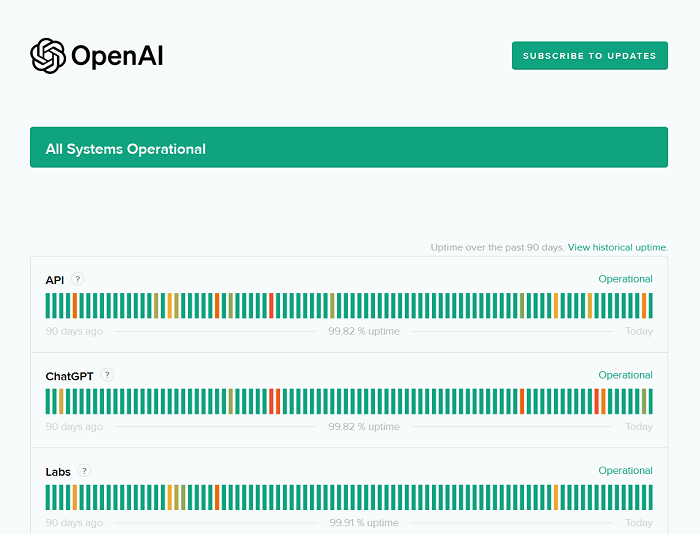Click '90 days ago' under API timeline
The width and height of the screenshot is (700, 534).
(x=74, y=331)
